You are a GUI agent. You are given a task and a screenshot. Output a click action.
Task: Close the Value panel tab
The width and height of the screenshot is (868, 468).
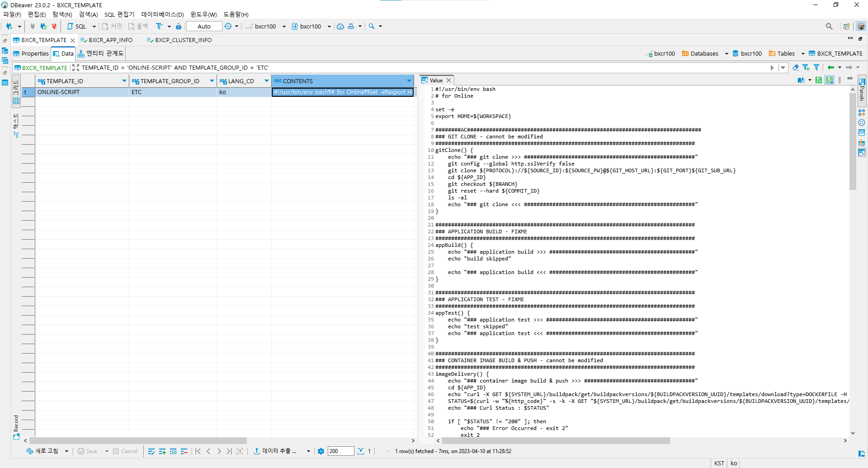(x=448, y=80)
